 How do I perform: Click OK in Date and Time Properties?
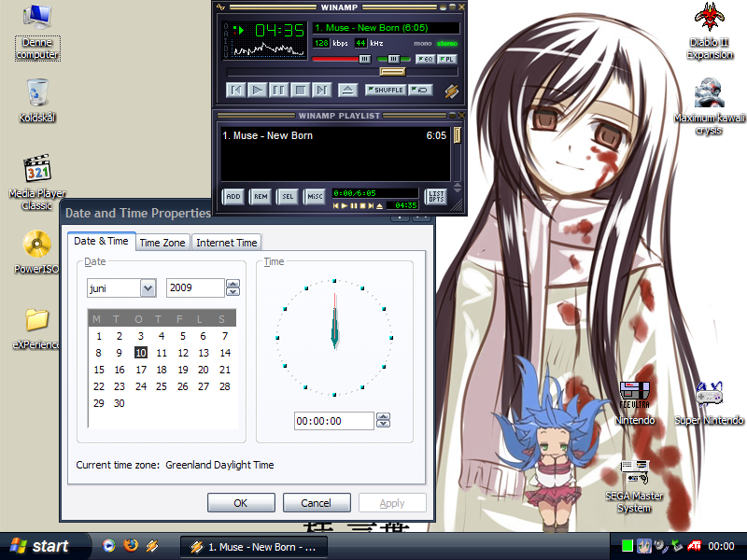point(241,503)
